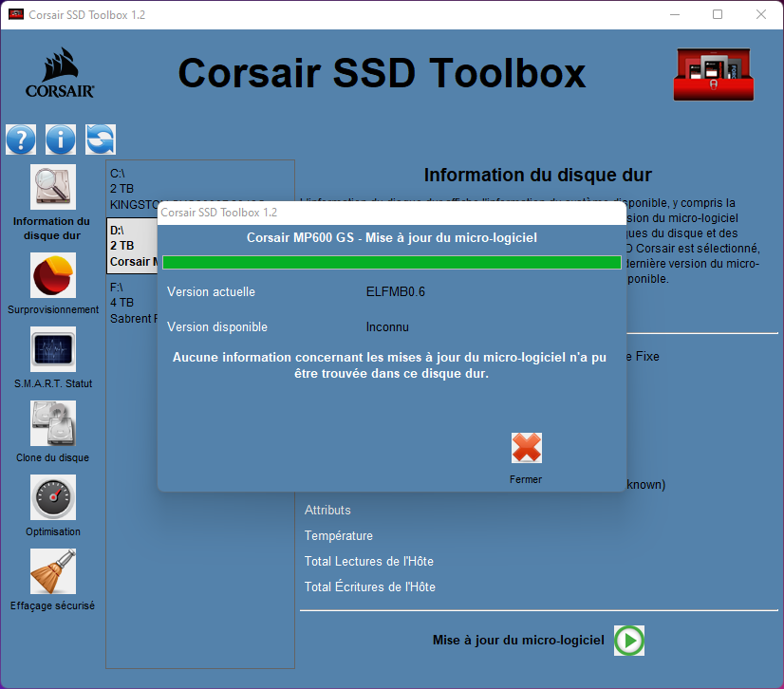This screenshot has height=689, width=784.
Task: Click the dialog title 'Corsair MP600 GS' heading
Action: [x=392, y=237]
